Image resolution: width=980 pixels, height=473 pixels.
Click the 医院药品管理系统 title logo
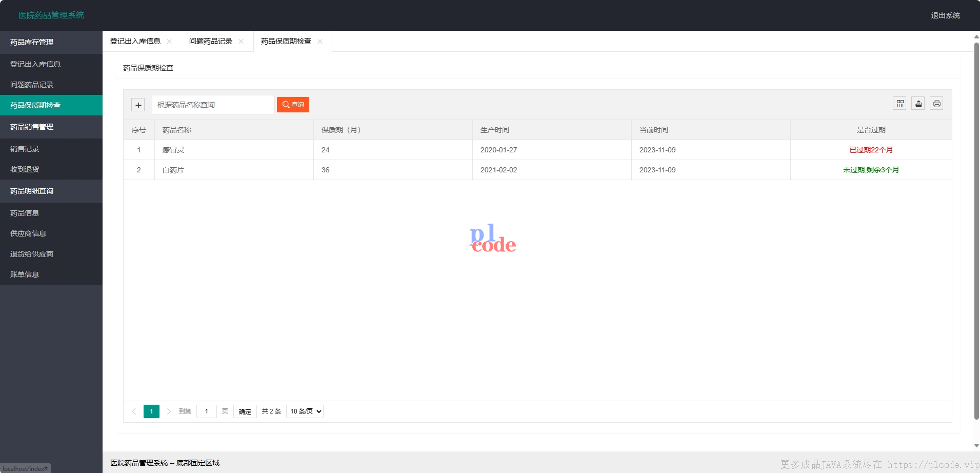click(x=51, y=15)
